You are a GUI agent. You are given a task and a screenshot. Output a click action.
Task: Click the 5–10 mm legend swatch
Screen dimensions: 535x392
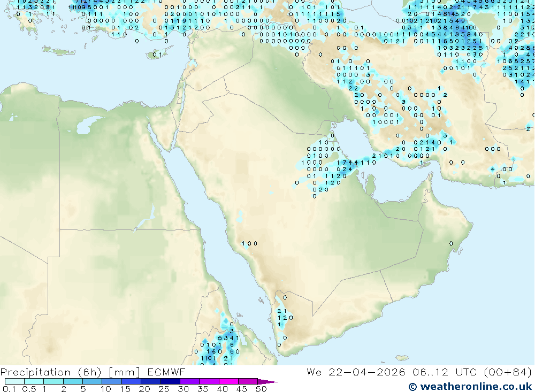click(92, 381)
